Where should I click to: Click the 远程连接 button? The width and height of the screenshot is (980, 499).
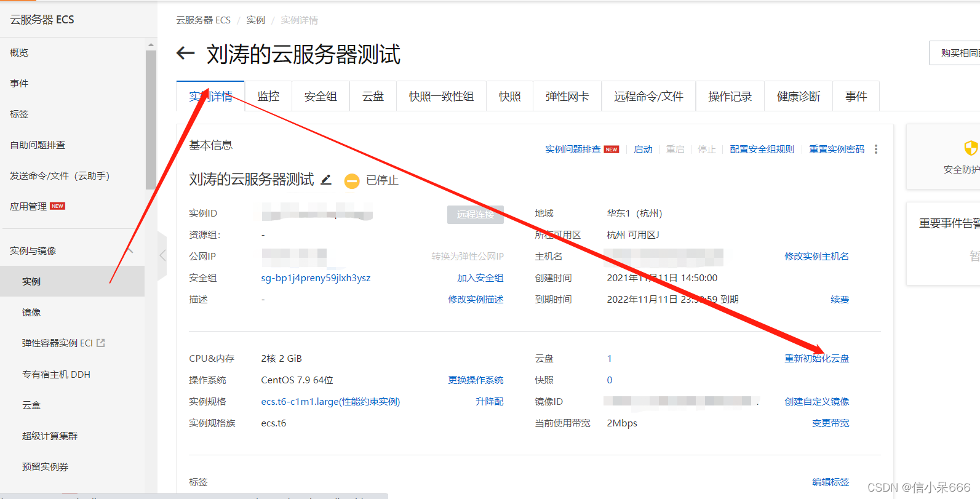[x=476, y=214]
